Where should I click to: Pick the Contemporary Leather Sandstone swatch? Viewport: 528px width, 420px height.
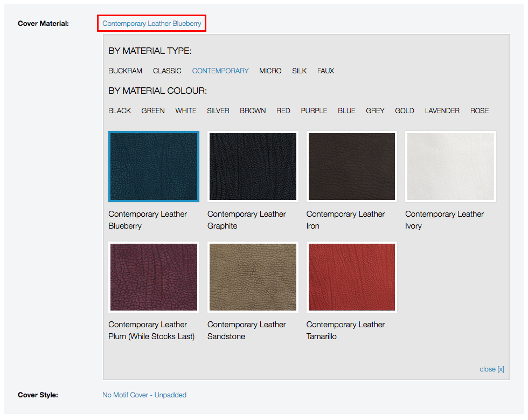point(253,277)
